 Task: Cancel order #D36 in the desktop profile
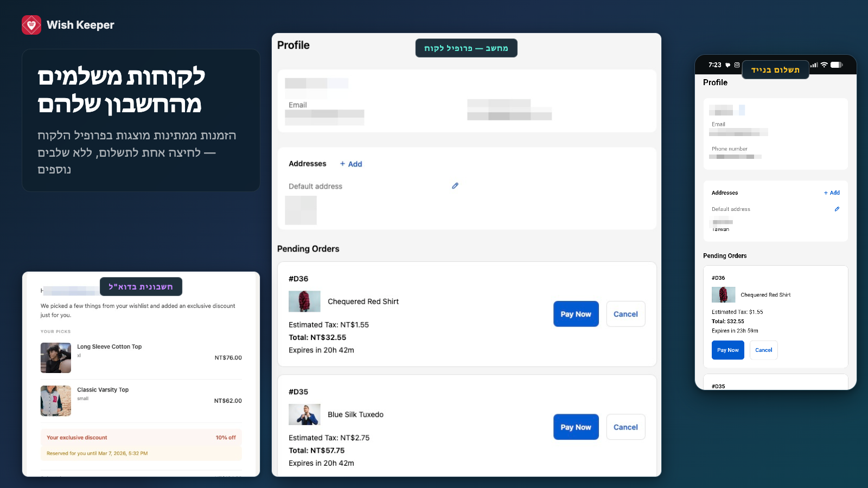tap(626, 314)
